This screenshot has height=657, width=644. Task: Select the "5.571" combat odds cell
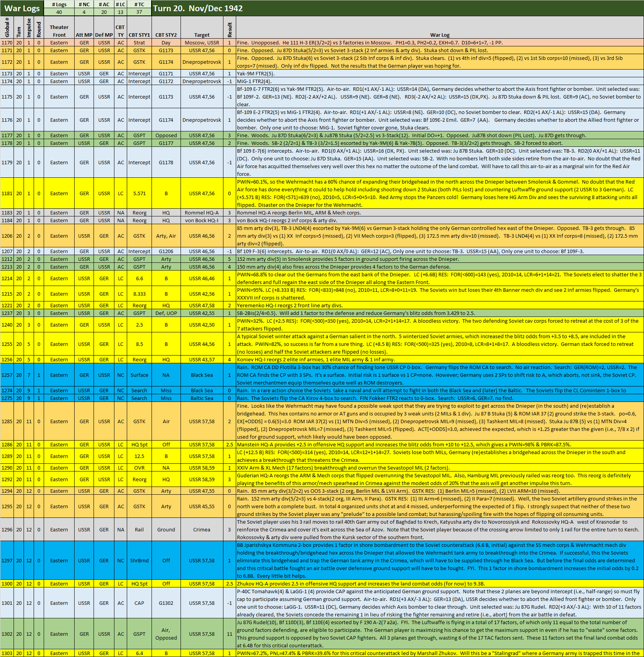[x=139, y=193]
